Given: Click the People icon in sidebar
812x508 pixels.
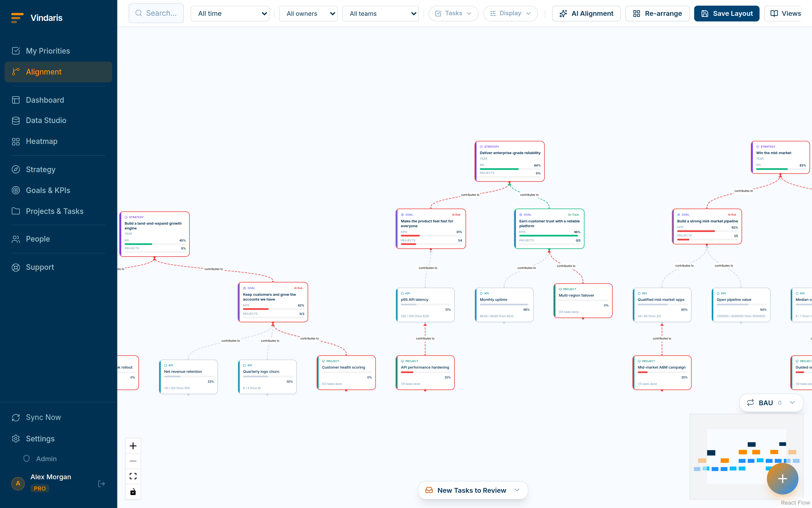Looking at the screenshot, I should click(16, 239).
